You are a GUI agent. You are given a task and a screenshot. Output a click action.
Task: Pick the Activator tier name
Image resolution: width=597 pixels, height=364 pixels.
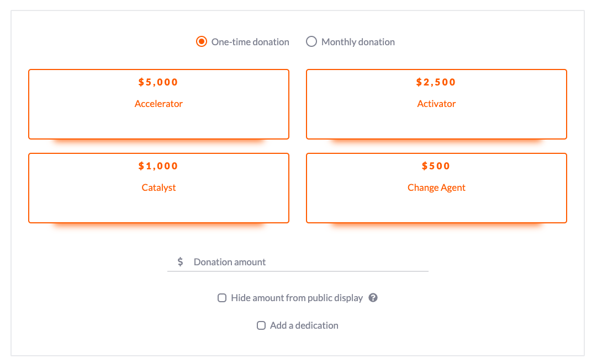pyautogui.click(x=436, y=104)
